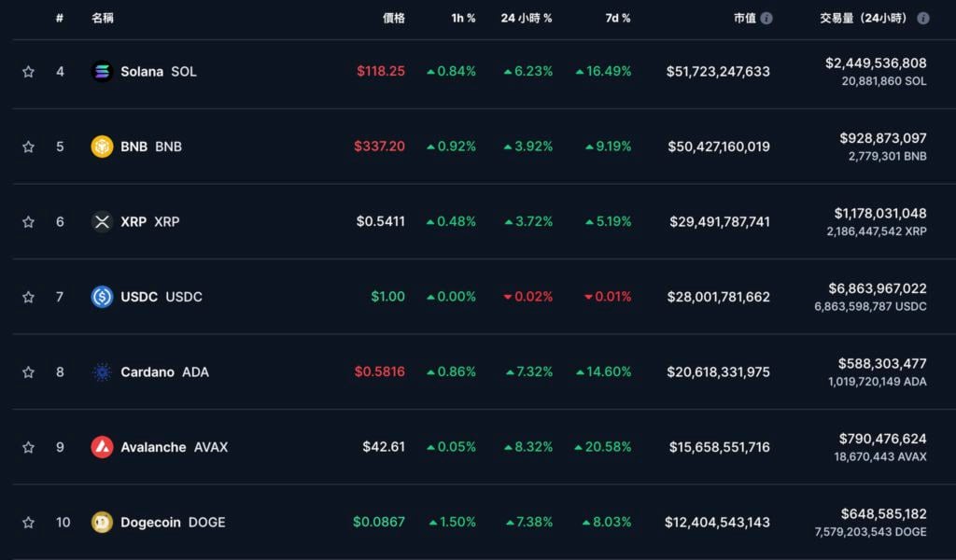
Task: Sort by the 7d % column header
Action: [616, 18]
